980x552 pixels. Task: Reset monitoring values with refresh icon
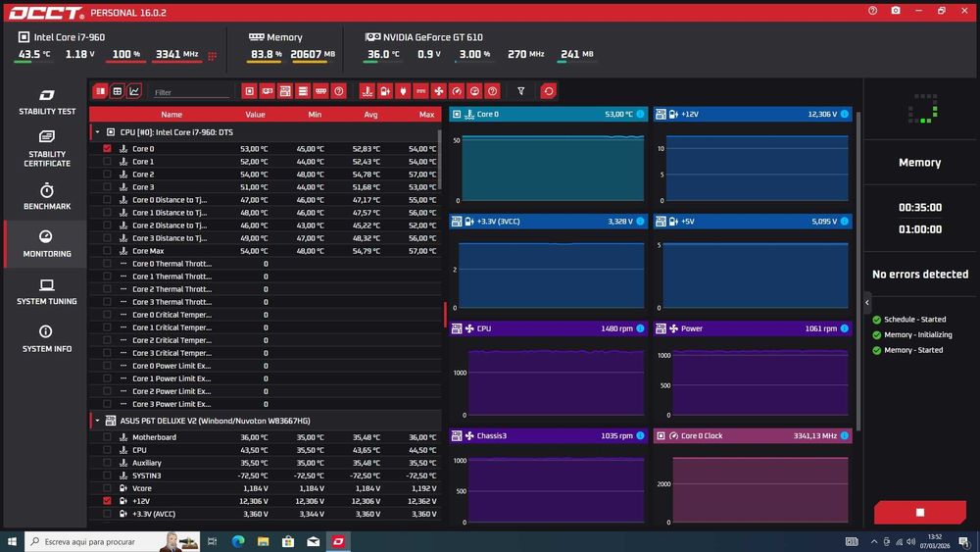[548, 91]
